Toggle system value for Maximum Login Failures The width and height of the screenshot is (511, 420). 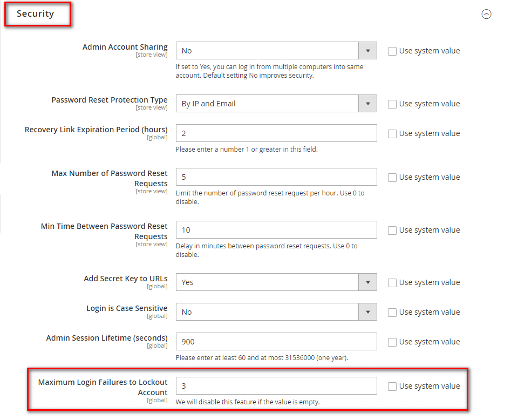pos(392,387)
